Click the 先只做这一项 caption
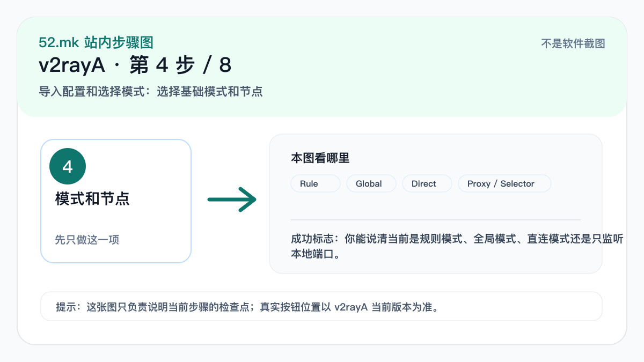Viewport: 644px width, 362px height. click(87, 240)
